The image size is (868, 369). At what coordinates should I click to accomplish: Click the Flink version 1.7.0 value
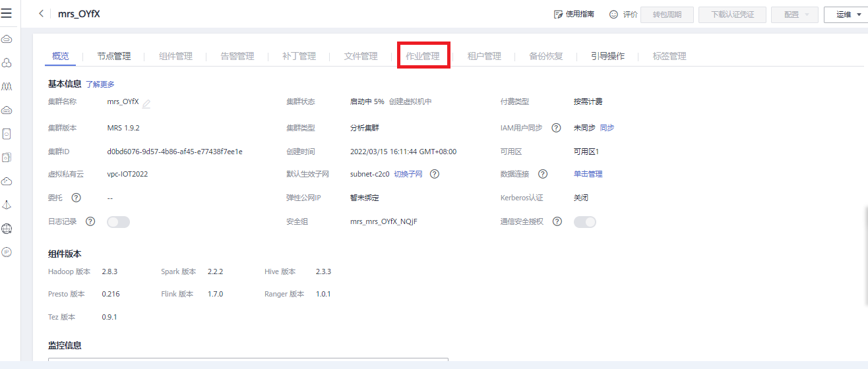point(215,294)
